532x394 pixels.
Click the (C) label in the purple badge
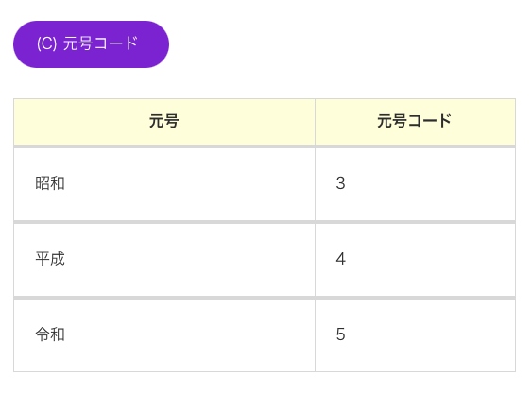(x=47, y=43)
